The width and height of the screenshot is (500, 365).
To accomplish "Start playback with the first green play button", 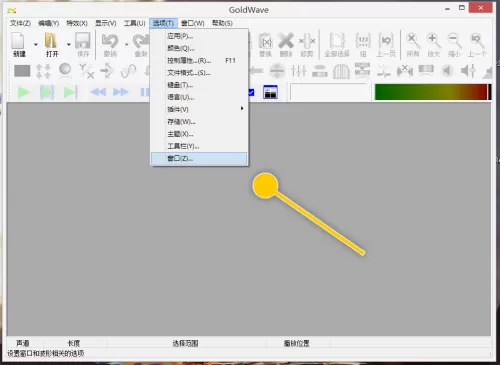I will point(24,92).
